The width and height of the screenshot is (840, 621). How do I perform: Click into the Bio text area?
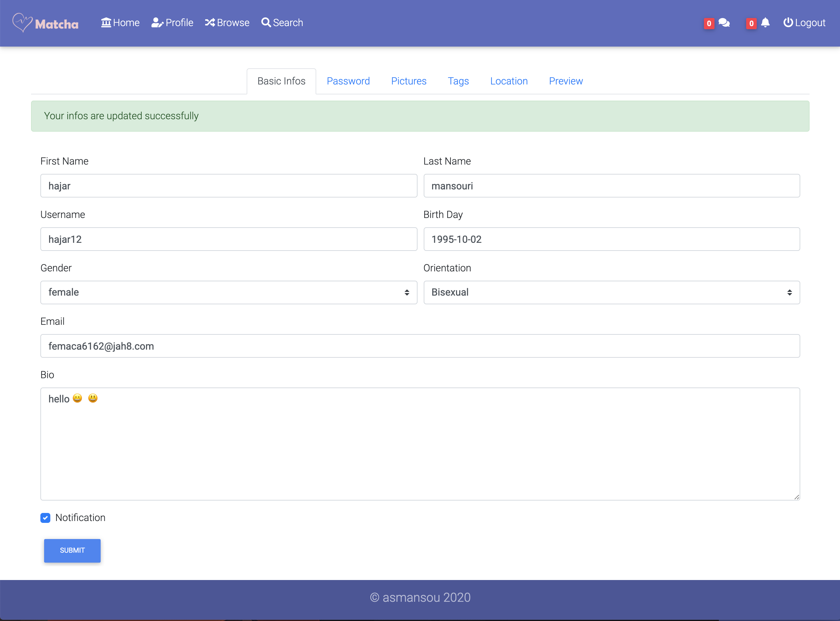[420, 444]
